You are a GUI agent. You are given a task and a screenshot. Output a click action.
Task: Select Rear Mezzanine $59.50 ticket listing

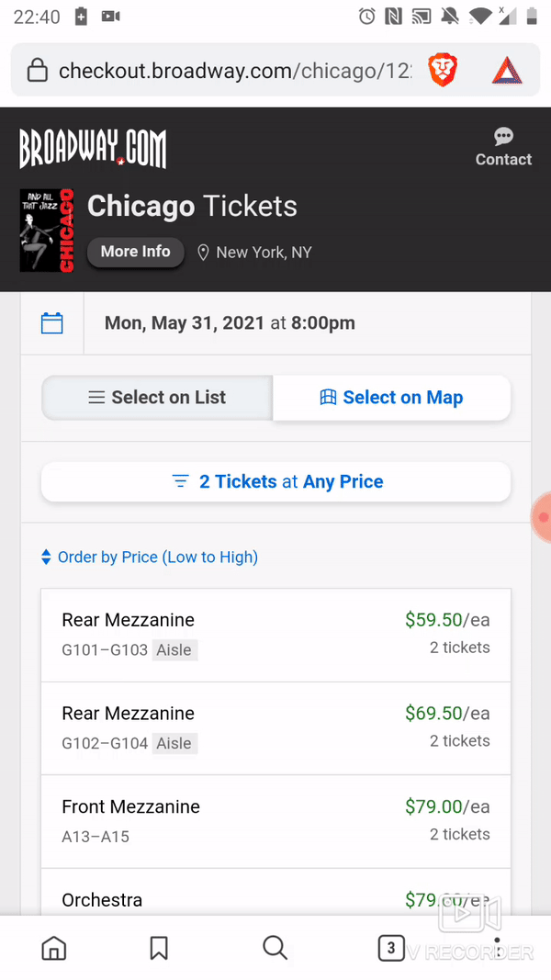point(275,635)
